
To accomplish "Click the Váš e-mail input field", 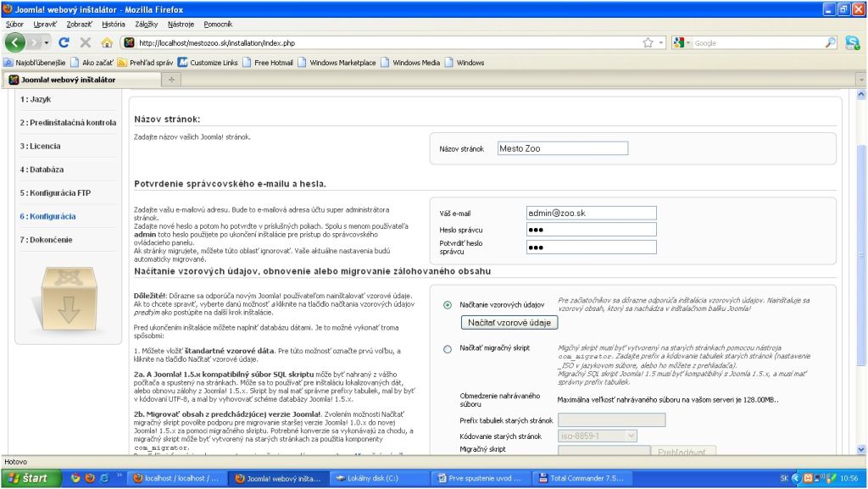I will tap(591, 213).
